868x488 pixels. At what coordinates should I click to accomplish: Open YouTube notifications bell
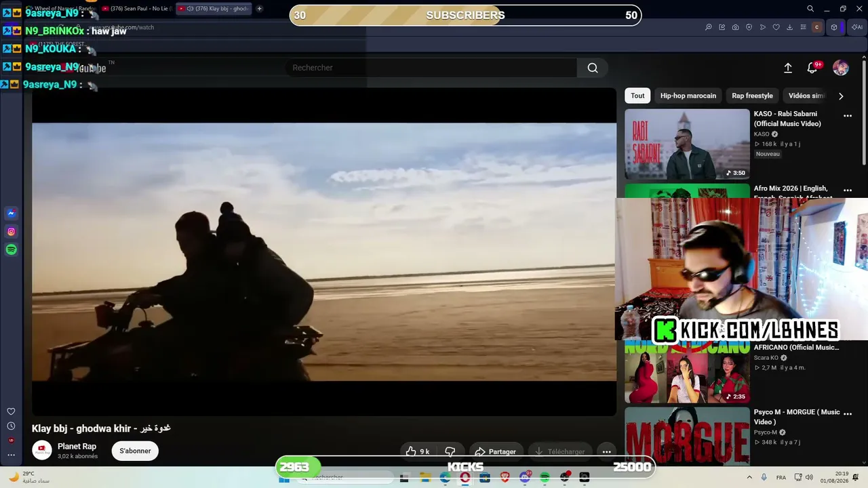(812, 68)
